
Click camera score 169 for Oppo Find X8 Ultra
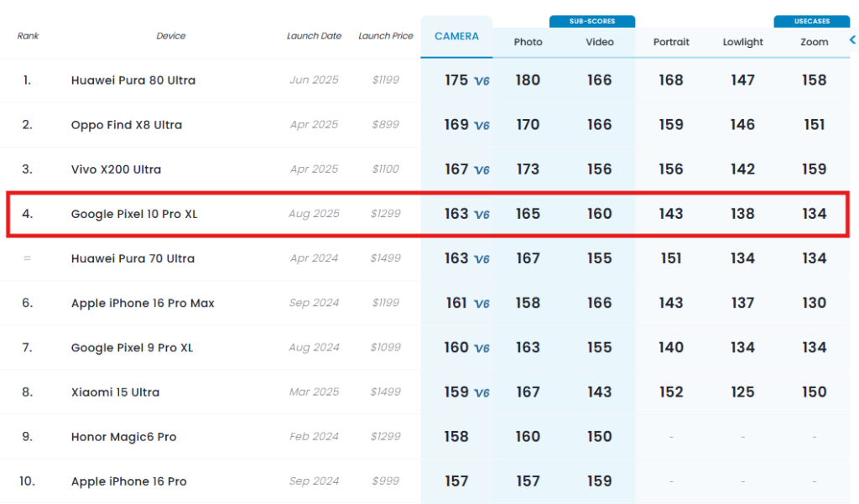tap(456, 125)
